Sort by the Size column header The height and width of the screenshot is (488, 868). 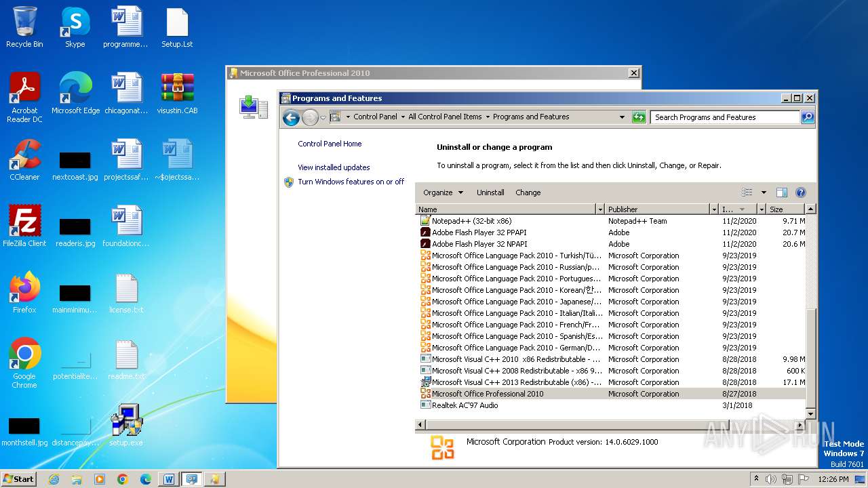[x=785, y=209]
